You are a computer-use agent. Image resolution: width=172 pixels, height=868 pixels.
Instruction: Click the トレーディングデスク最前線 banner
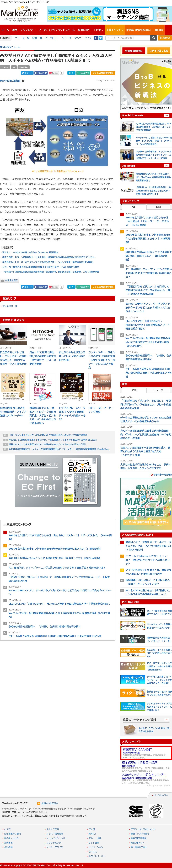click(133, 639)
